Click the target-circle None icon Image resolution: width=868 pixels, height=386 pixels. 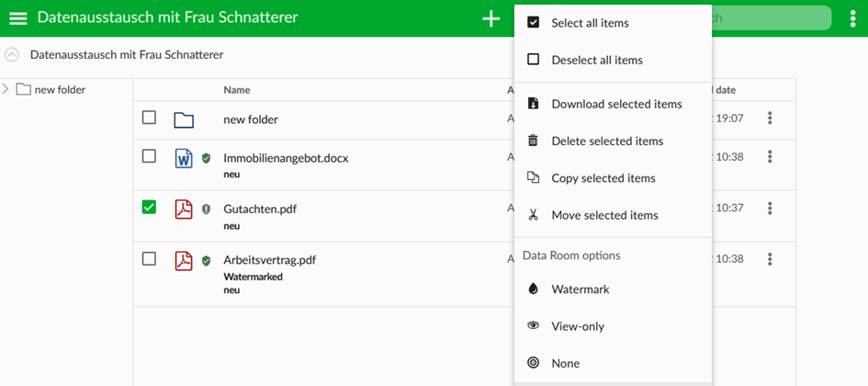533,363
